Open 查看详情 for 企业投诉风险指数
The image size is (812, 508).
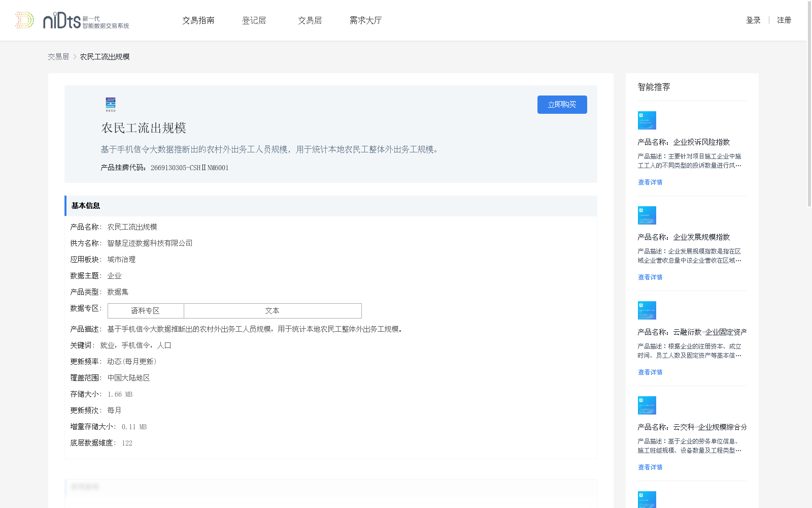coord(650,182)
